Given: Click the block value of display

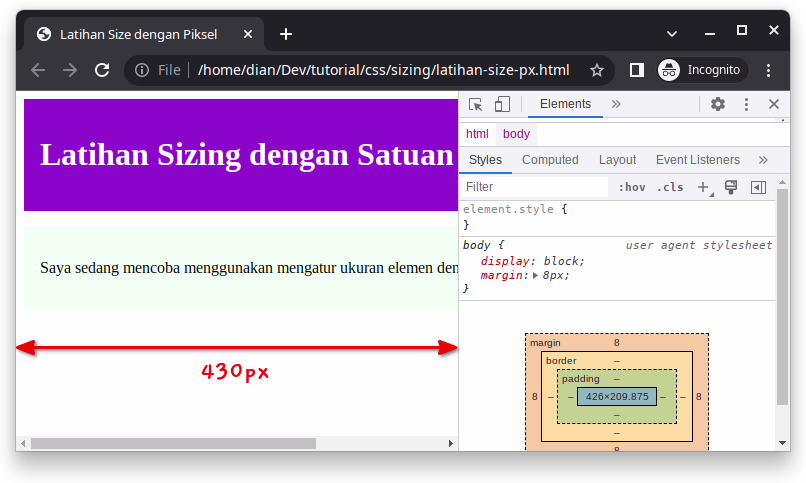Looking at the screenshot, I should pyautogui.click(x=561, y=261).
